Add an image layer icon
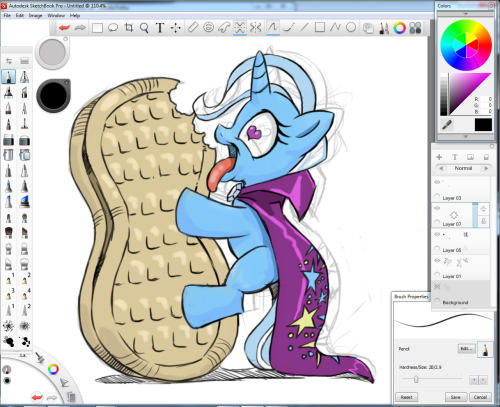 point(470,157)
